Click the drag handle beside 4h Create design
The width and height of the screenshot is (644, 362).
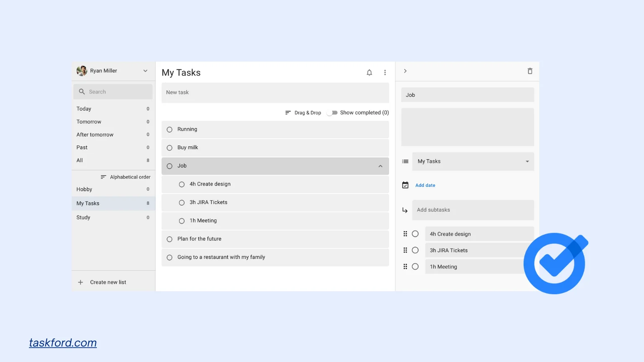[405, 234]
